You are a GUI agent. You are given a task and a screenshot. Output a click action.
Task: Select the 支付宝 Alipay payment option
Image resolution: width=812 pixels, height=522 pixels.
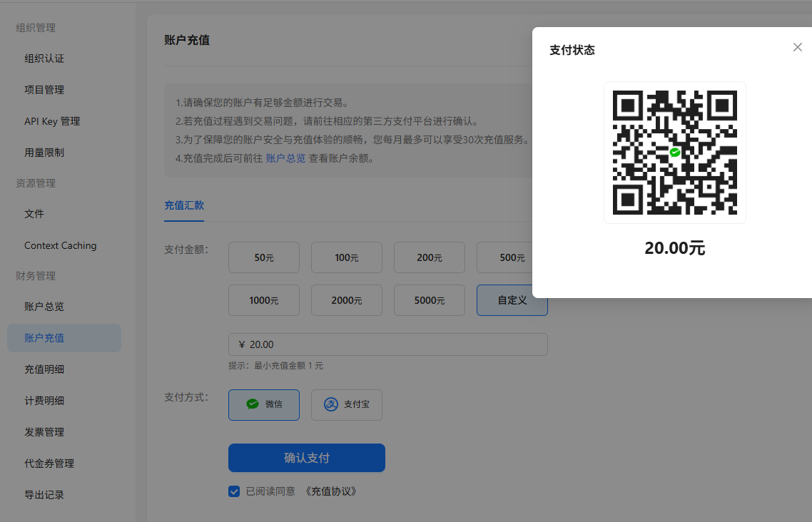[347, 404]
